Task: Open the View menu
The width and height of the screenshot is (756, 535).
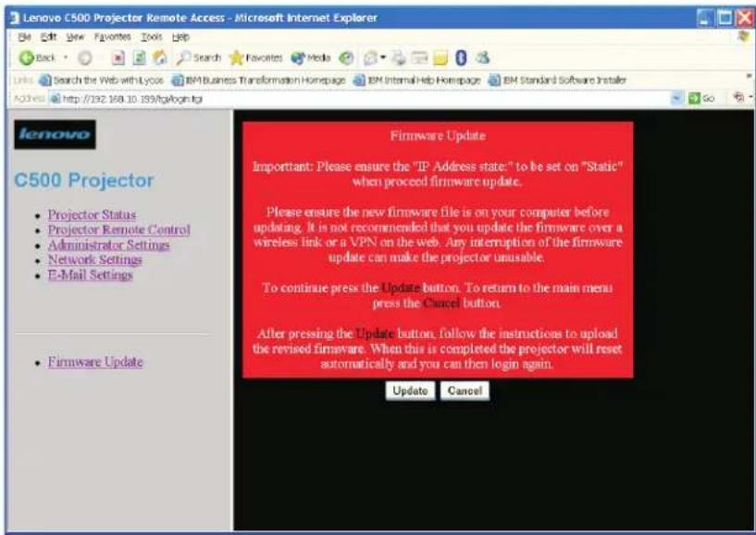Action: 75,37
